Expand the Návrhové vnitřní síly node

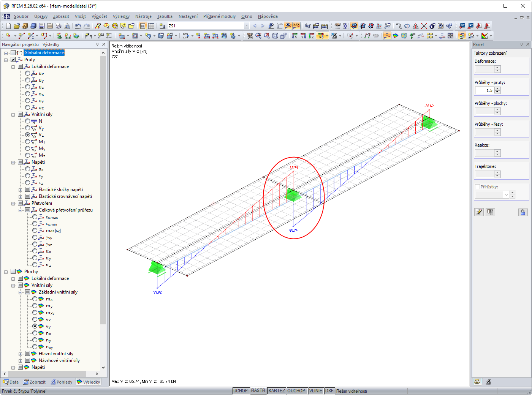pos(20,360)
